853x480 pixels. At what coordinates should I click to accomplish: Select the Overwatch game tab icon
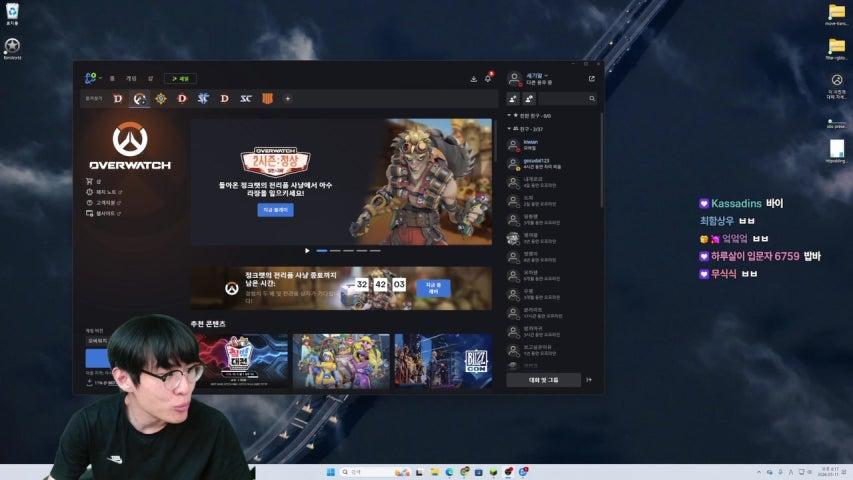click(139, 99)
